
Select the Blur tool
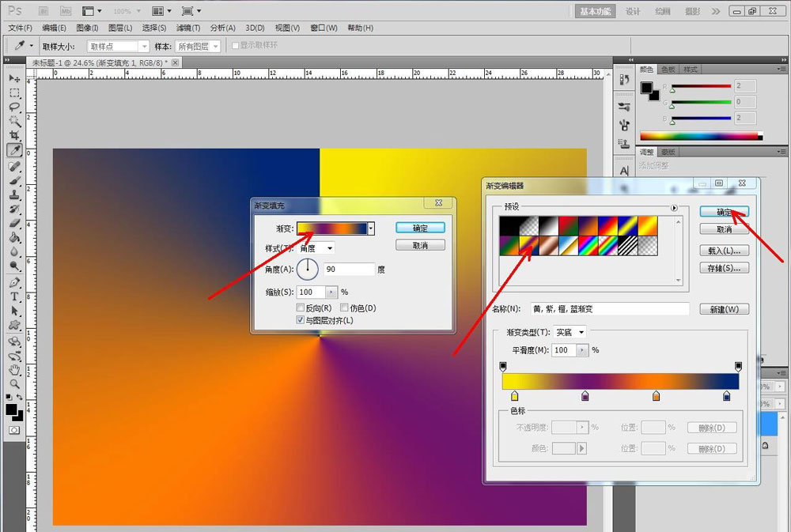click(14, 251)
